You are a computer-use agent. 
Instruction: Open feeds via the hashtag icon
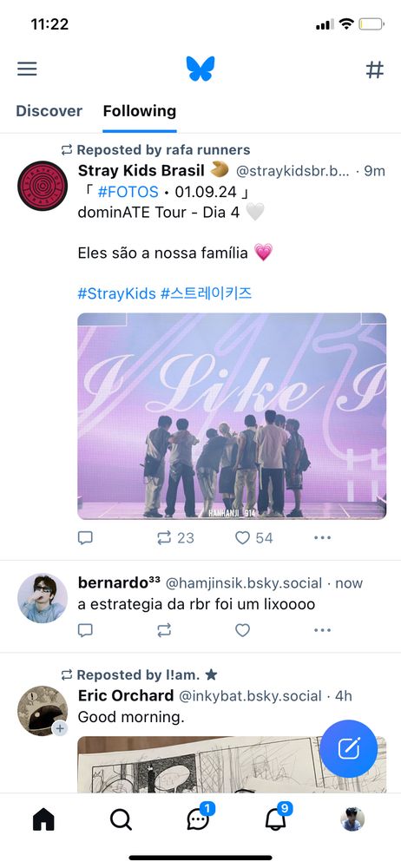pos(374,69)
